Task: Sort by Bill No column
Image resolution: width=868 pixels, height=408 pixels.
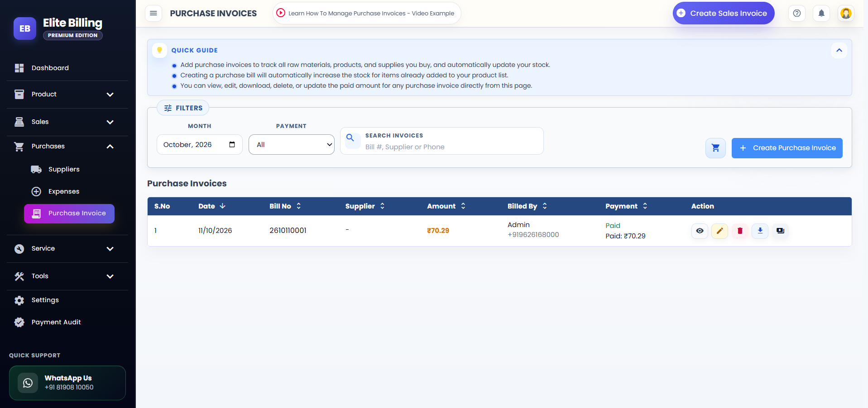Action: tap(285, 206)
